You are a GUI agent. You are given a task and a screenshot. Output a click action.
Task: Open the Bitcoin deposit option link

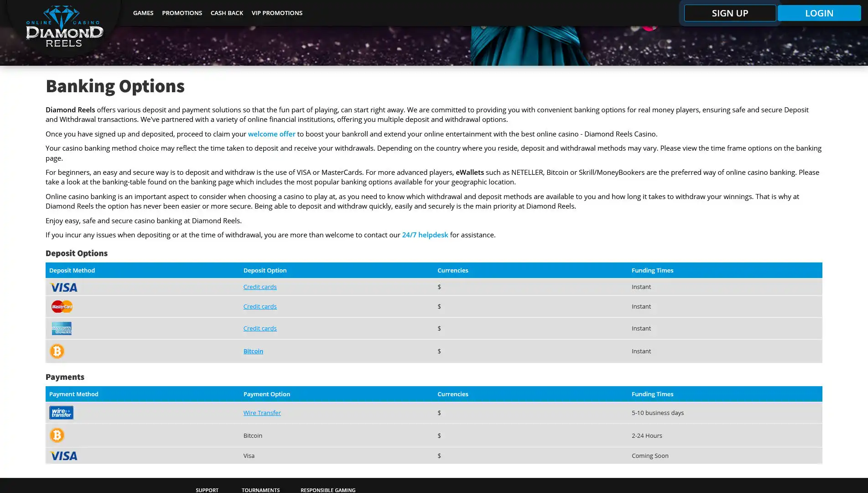coord(253,351)
